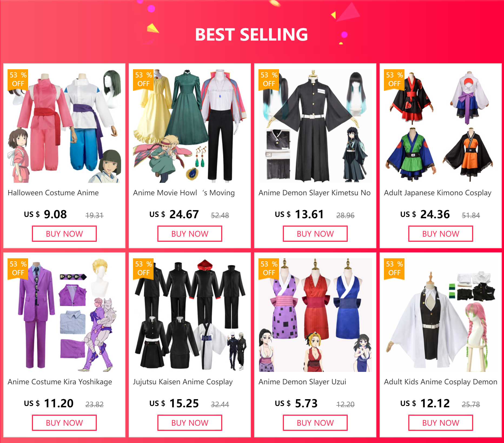Open the pink Halloween costume product image
The height and width of the screenshot is (443, 504).
[64, 126]
